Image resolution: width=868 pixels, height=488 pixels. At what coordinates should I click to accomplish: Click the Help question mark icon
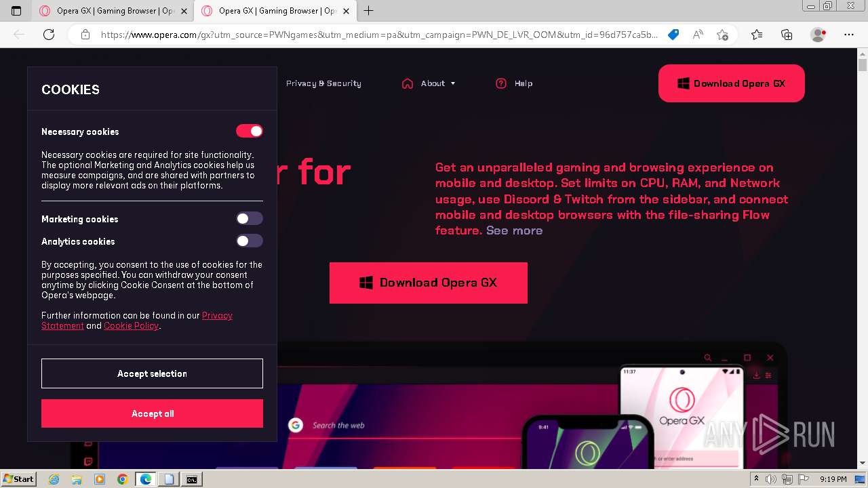(501, 83)
